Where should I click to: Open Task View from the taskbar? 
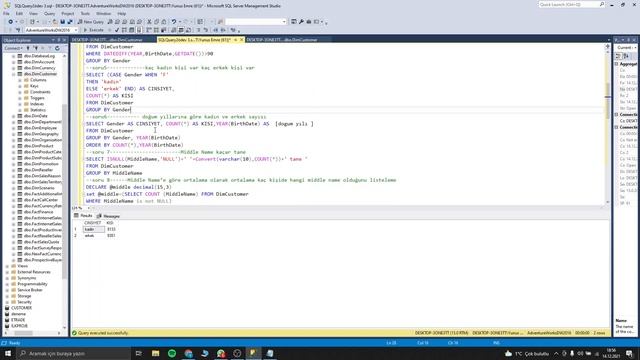(139, 353)
